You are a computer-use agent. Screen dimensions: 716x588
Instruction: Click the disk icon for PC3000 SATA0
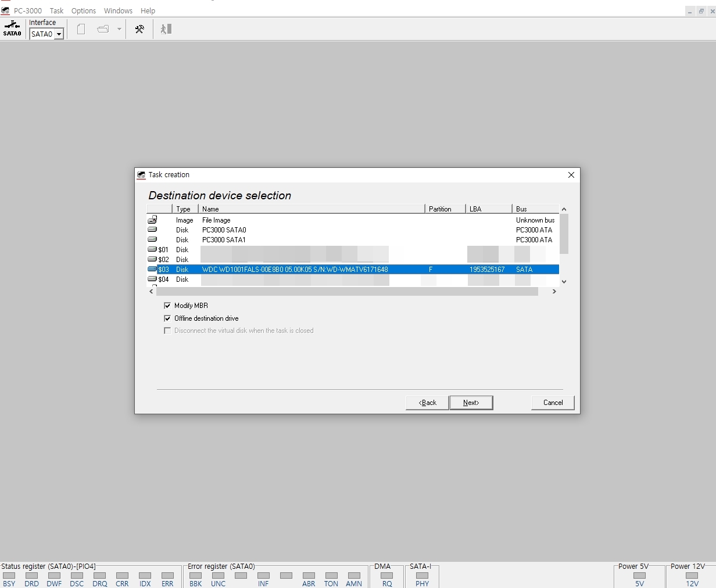coord(152,230)
